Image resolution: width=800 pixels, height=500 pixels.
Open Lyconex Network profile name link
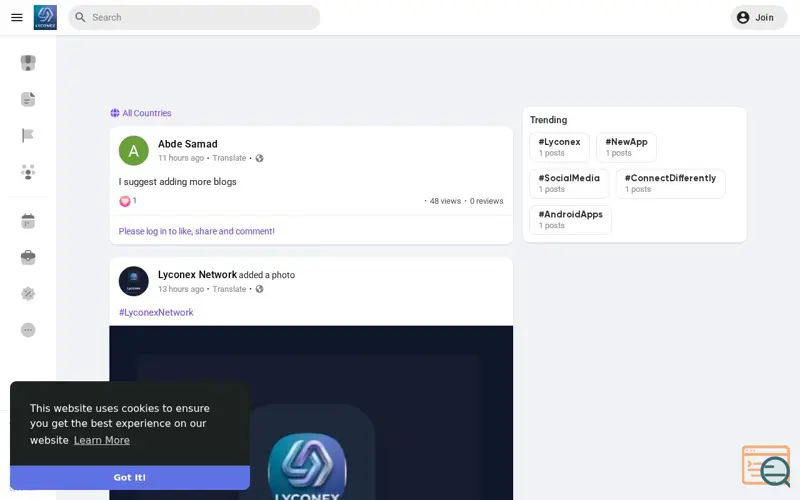tap(197, 274)
